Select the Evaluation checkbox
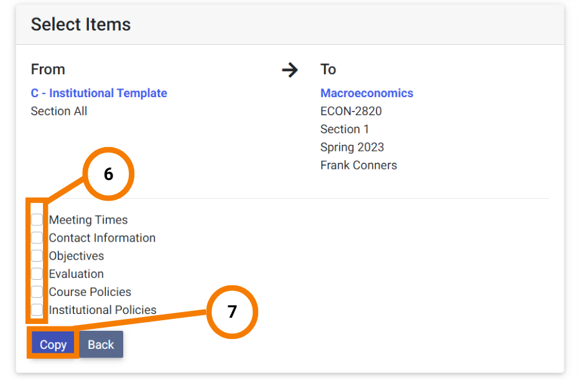 tap(37, 273)
